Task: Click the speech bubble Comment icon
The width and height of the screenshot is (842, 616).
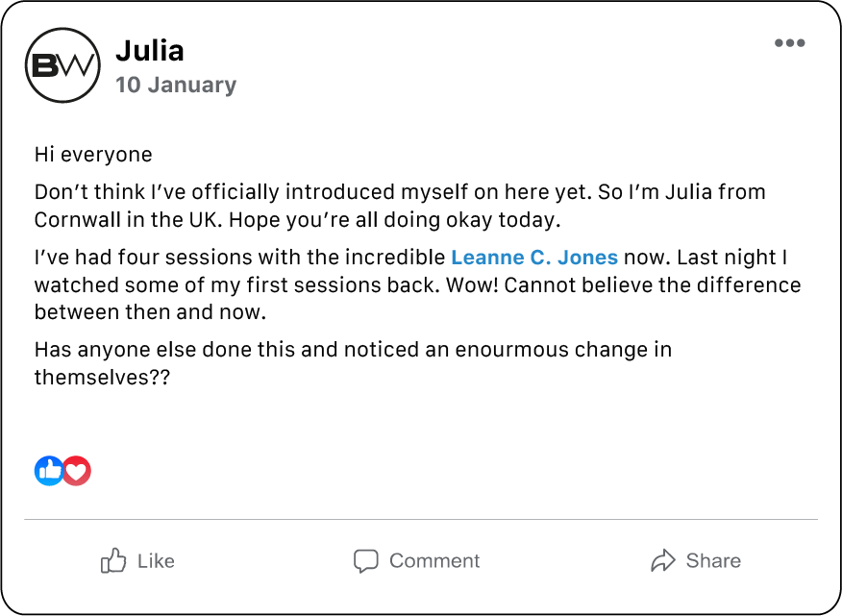Action: pyautogui.click(x=365, y=560)
